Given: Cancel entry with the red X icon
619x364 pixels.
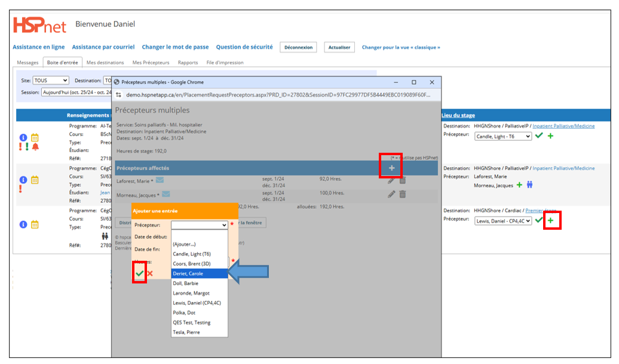Looking at the screenshot, I should click(150, 273).
